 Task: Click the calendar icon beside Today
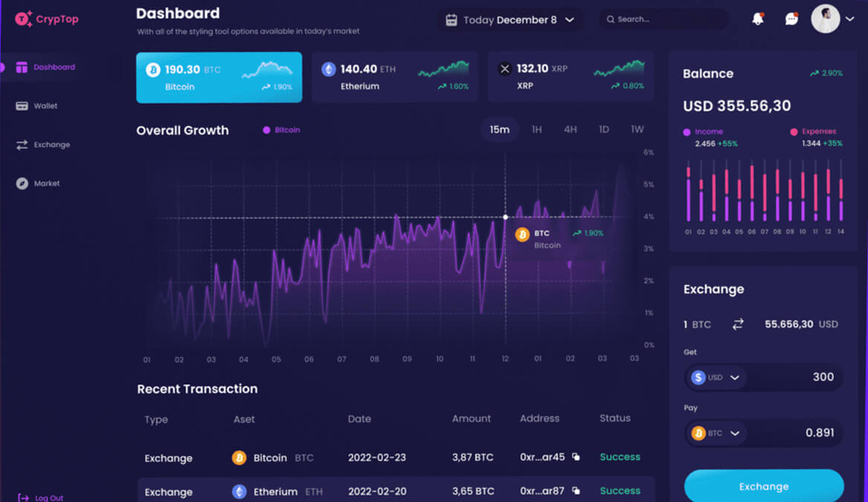451,20
